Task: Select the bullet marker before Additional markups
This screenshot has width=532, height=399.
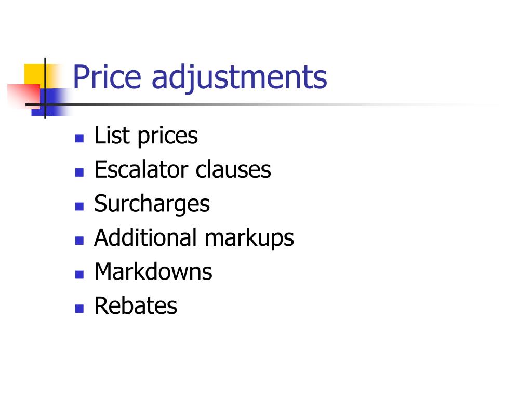Action: [x=79, y=241]
